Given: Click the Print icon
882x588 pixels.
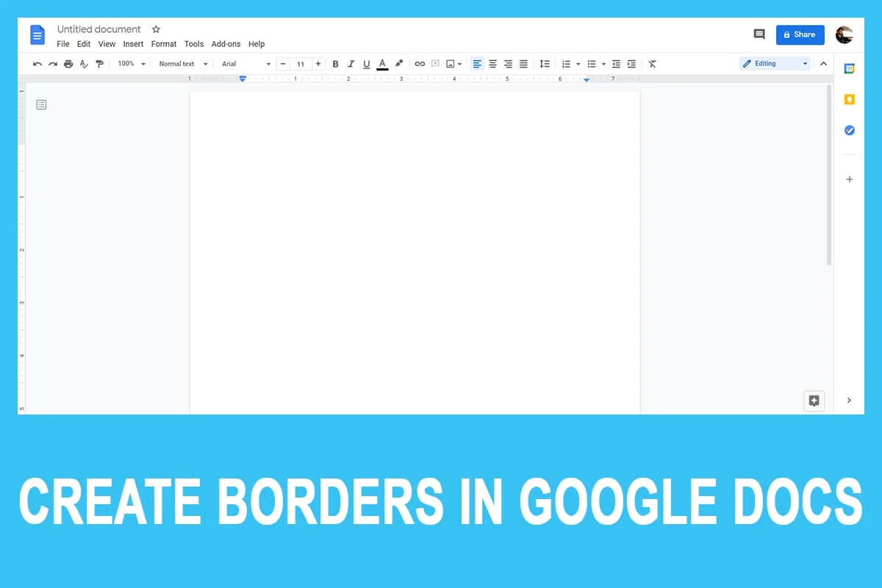Looking at the screenshot, I should click(68, 64).
